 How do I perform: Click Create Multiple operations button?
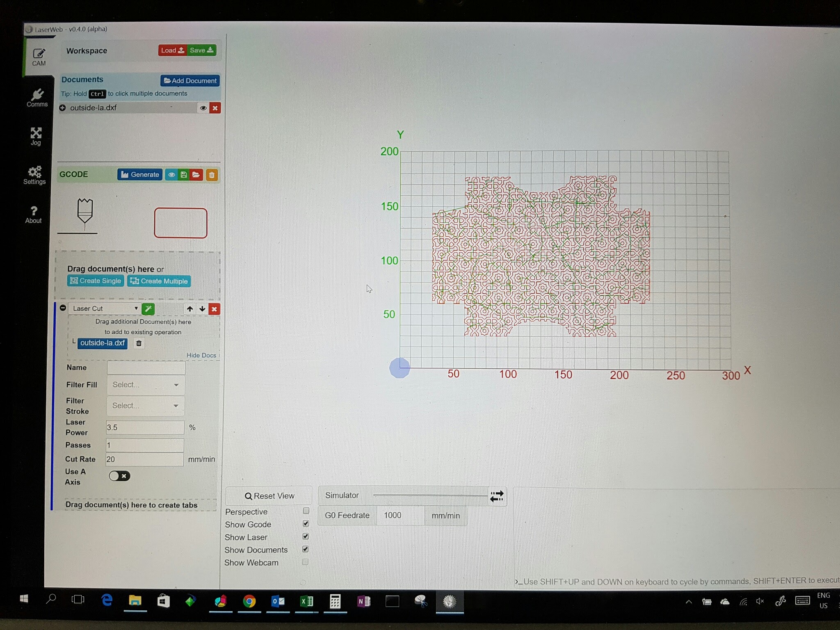[159, 281]
